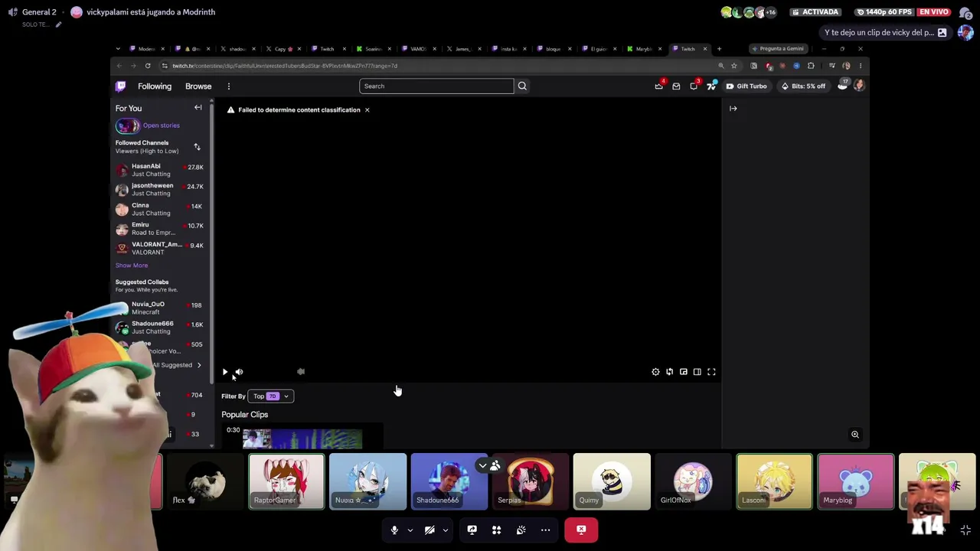Dismiss the content classification warning
Screen dimensions: 980x551
tap(367, 110)
